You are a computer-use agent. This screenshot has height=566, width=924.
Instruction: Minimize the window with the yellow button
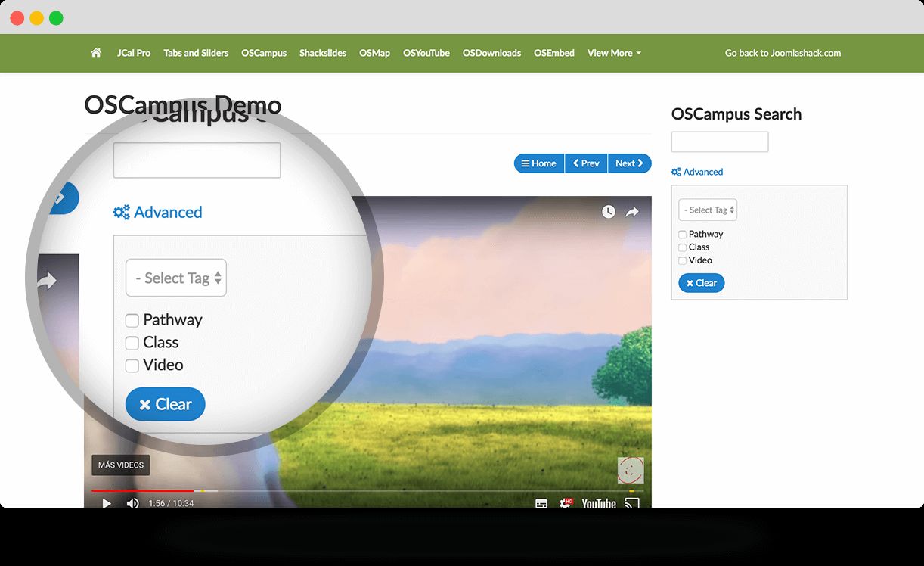click(x=36, y=18)
